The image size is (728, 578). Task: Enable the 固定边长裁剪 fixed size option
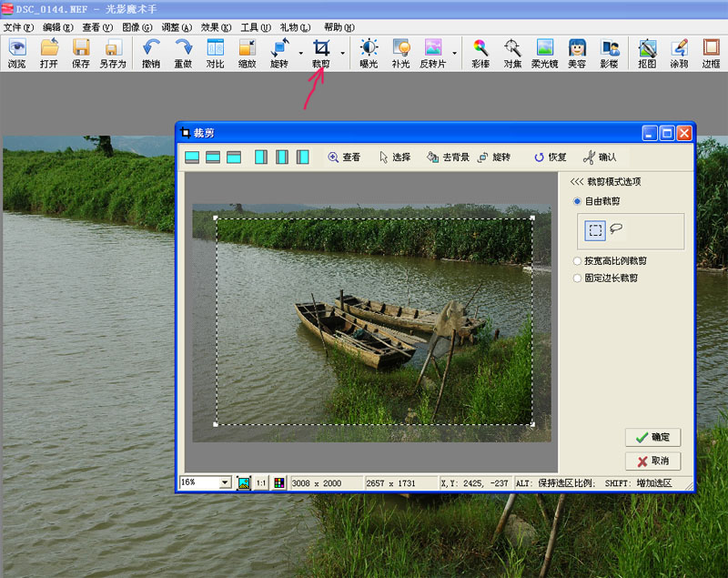[577, 279]
